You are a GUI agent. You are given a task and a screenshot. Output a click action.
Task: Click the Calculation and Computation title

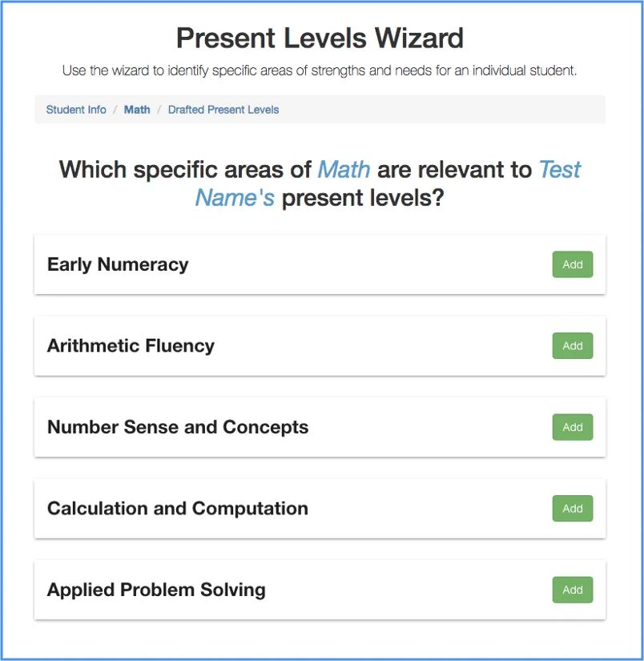coord(178,509)
